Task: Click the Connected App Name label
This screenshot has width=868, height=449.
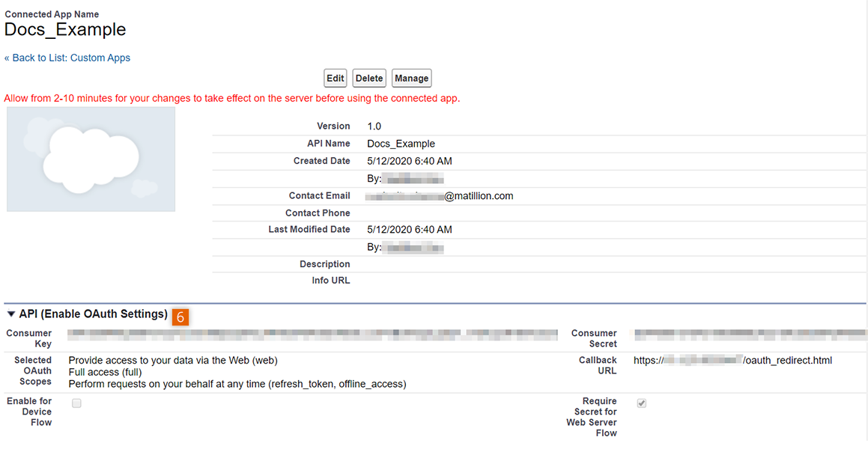Action: [x=52, y=14]
